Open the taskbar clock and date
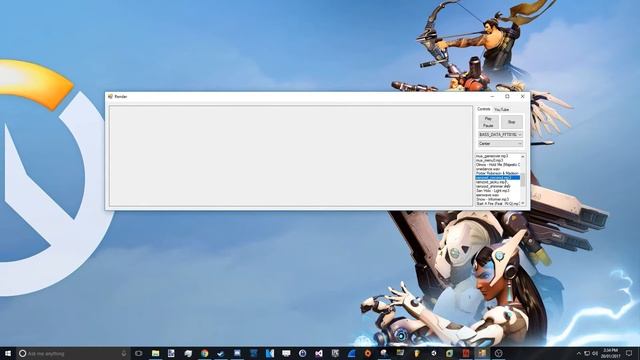Image resolution: width=640 pixels, height=360 pixels. pyautogui.click(x=610, y=353)
